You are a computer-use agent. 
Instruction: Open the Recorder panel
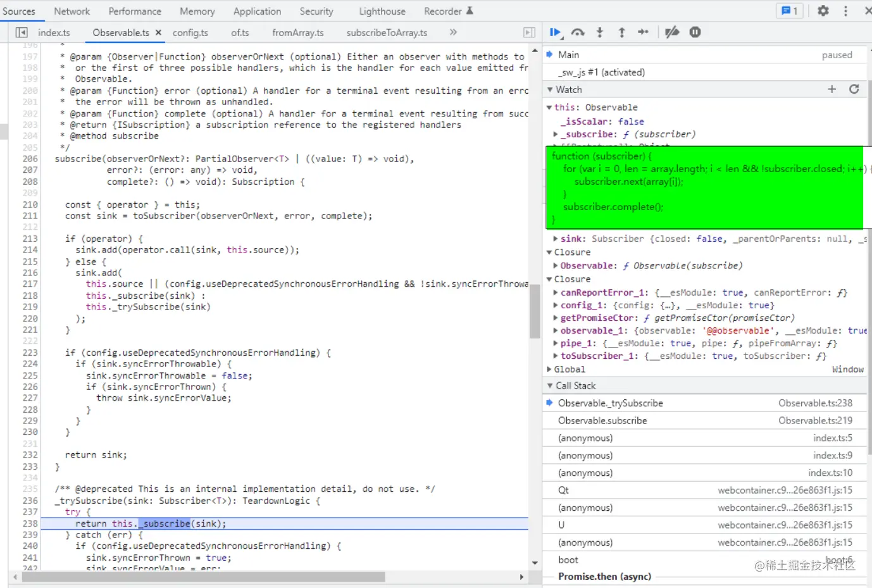coord(449,11)
